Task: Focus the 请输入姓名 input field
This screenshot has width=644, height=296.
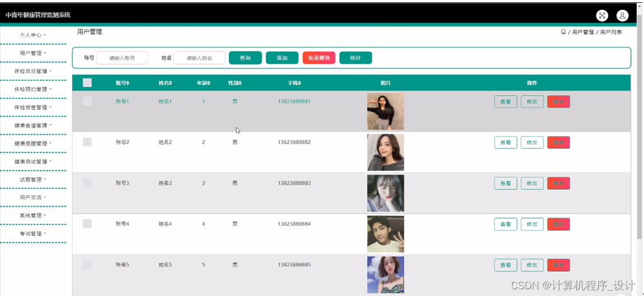Action: click(x=199, y=58)
